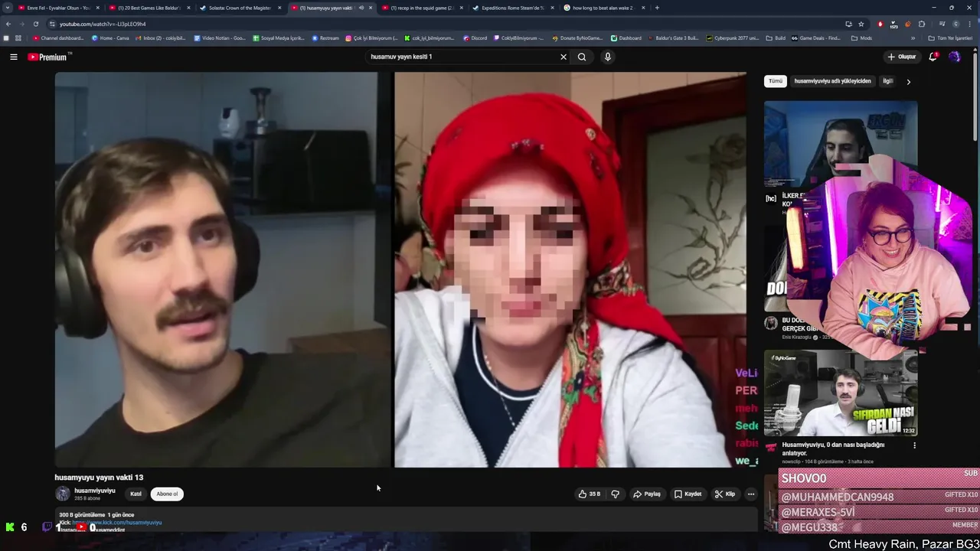
Task: Open the kick.com/husamviyuviyu link
Action: (117, 523)
